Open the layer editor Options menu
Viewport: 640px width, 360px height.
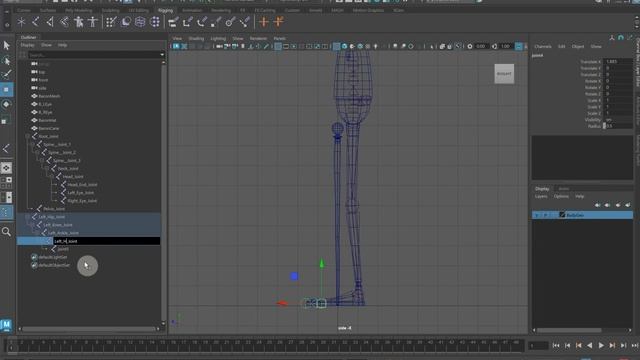(561, 196)
